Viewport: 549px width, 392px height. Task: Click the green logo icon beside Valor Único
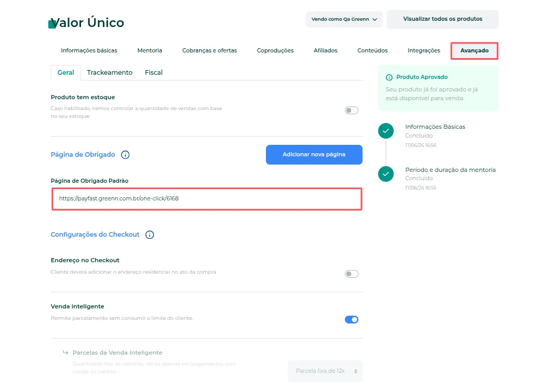[52, 24]
